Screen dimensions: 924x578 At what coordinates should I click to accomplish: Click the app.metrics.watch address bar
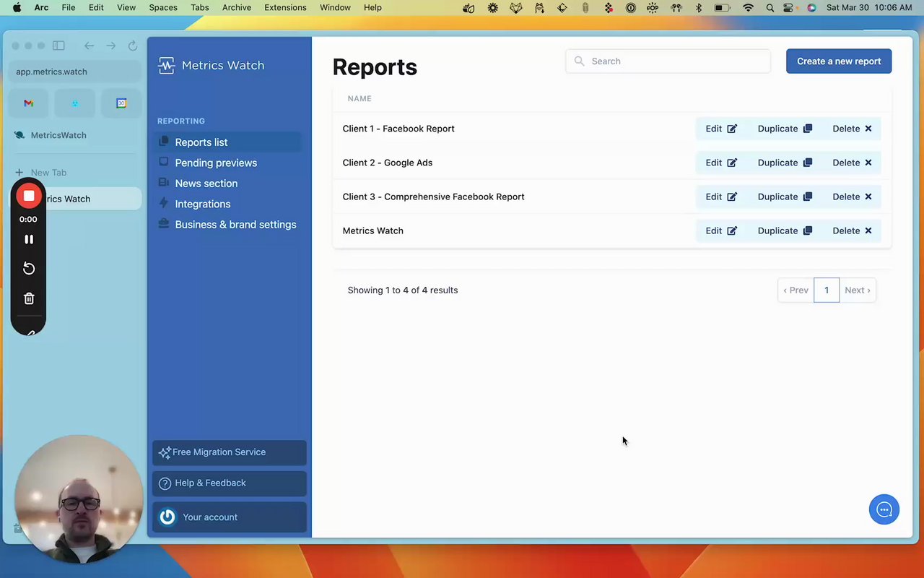75,72
